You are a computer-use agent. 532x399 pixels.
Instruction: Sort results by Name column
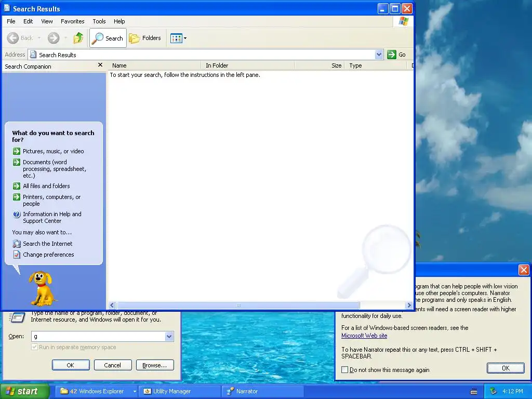pyautogui.click(x=154, y=65)
